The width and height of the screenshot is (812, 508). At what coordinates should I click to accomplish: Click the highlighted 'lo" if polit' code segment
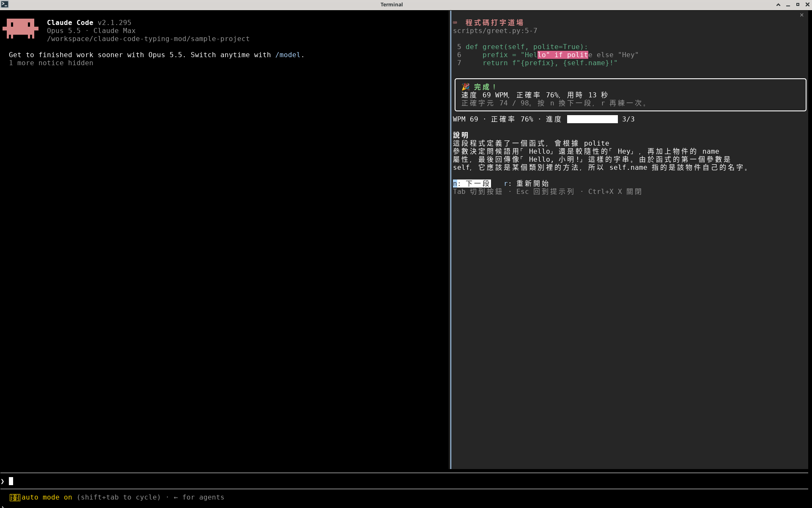(x=563, y=55)
